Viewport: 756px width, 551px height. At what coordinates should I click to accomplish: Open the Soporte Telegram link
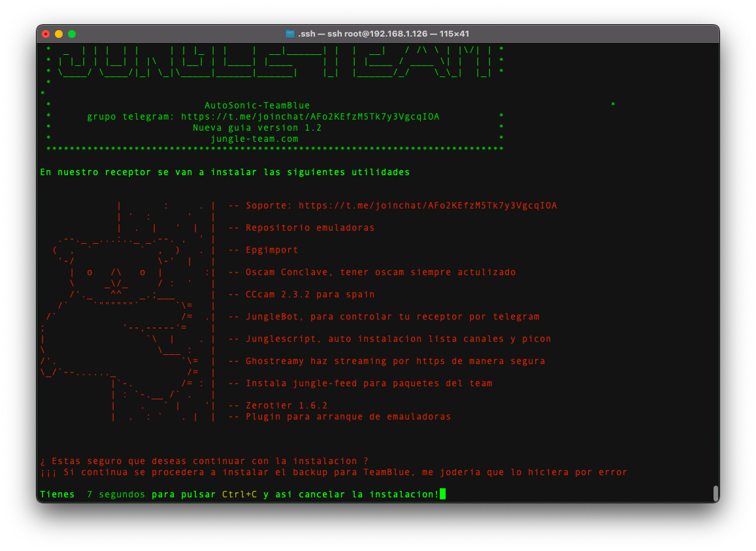click(x=427, y=206)
